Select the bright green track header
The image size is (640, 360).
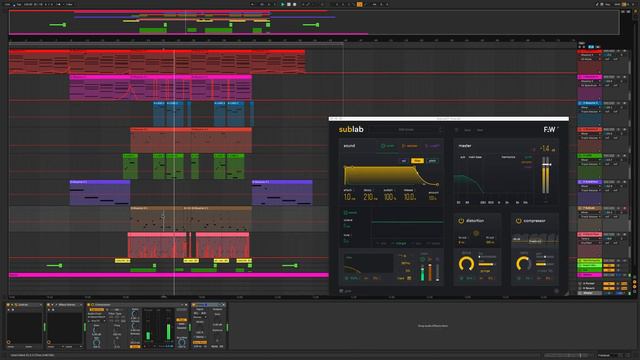(x=589, y=156)
